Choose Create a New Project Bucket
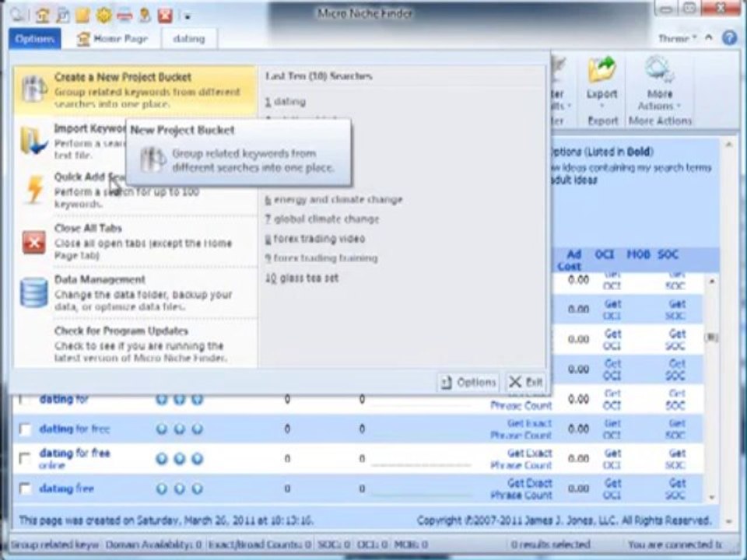Image resolution: width=747 pixels, height=560 pixels. 135,89
